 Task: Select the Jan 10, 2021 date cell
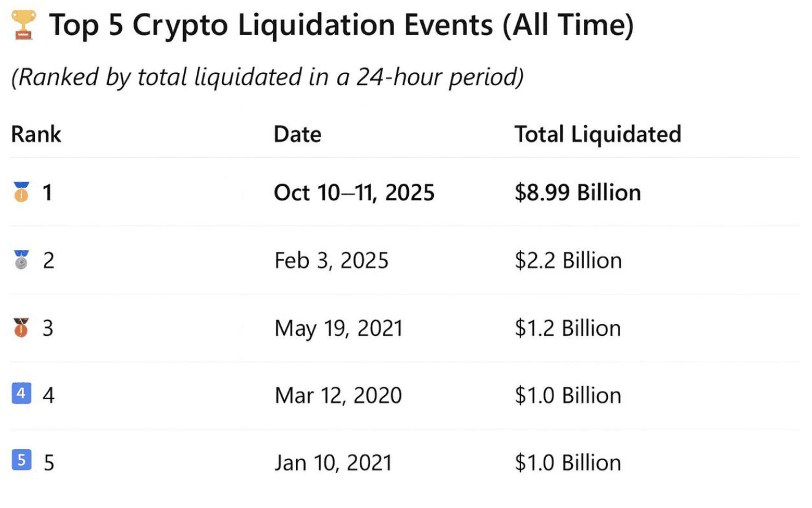tap(333, 462)
